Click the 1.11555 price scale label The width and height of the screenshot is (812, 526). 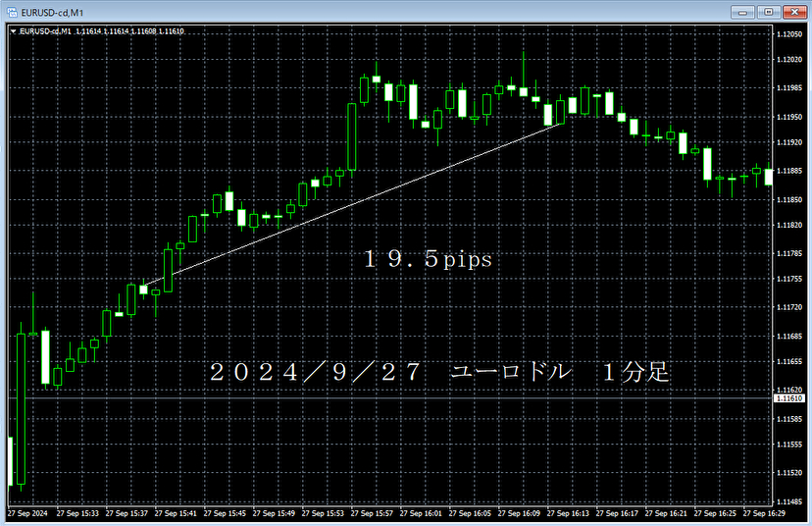click(789, 445)
